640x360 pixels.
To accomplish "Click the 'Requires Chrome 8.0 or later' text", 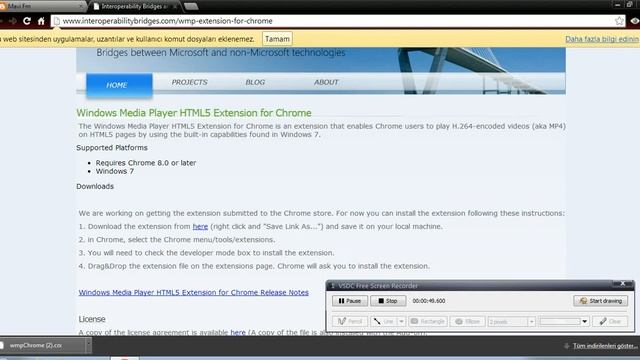I will [146, 162].
